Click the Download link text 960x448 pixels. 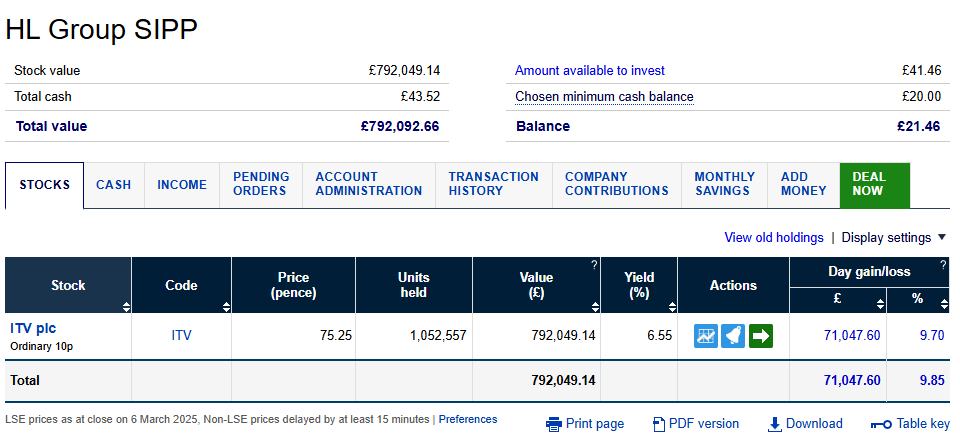pyautogui.click(x=814, y=424)
